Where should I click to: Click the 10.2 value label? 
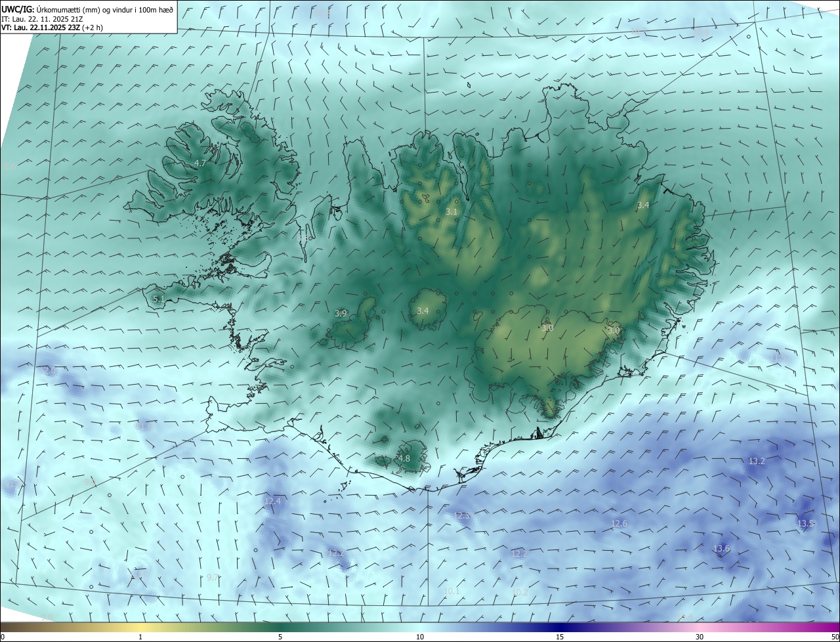pyautogui.click(x=520, y=592)
